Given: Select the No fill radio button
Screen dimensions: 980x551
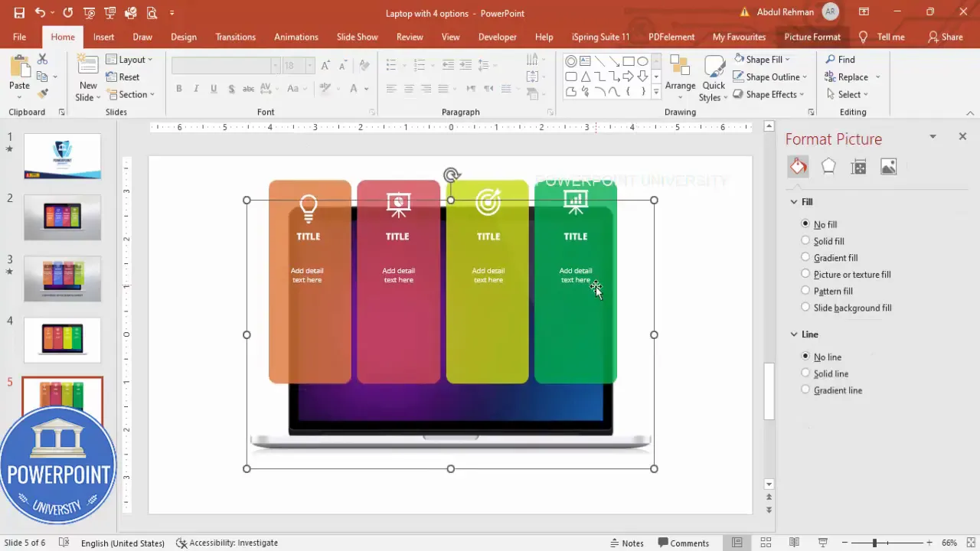Looking at the screenshot, I should (805, 224).
